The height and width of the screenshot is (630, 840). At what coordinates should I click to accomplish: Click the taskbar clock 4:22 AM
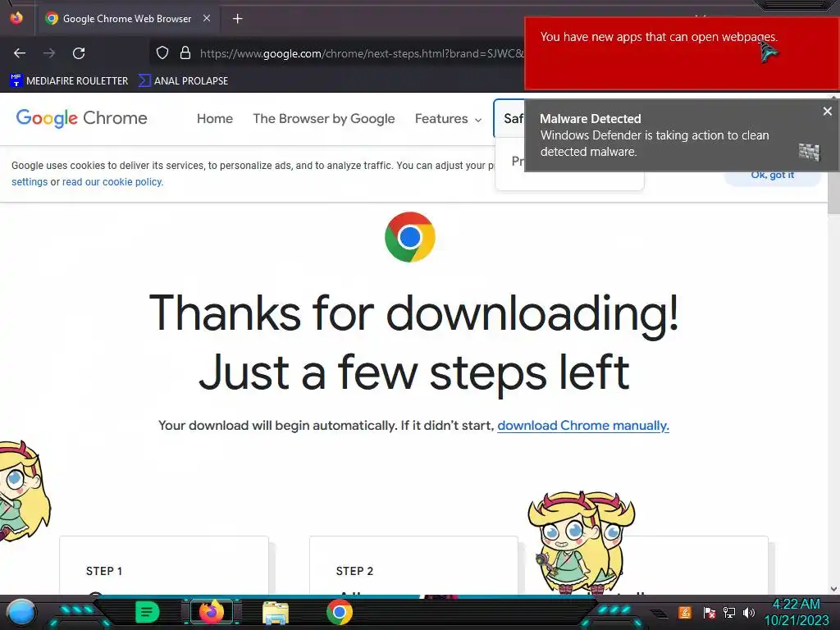tap(797, 612)
